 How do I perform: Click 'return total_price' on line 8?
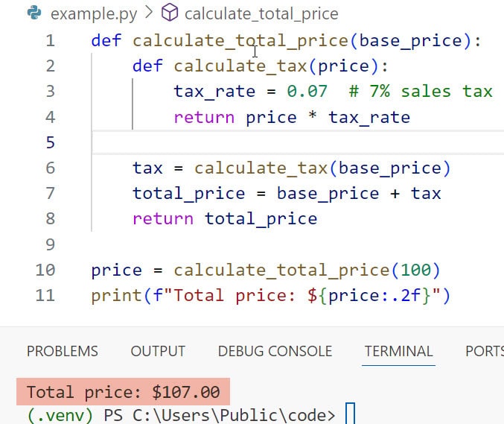click(225, 219)
